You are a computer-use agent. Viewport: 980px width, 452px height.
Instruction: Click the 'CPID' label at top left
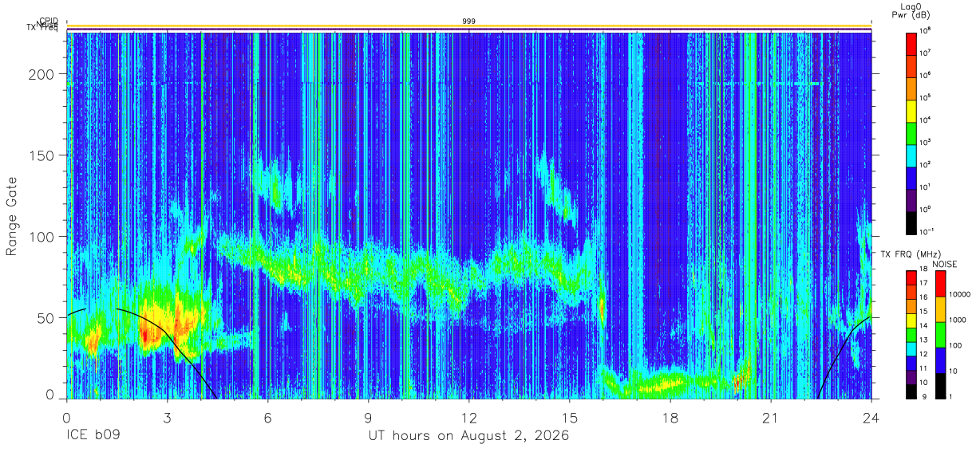[x=48, y=21]
